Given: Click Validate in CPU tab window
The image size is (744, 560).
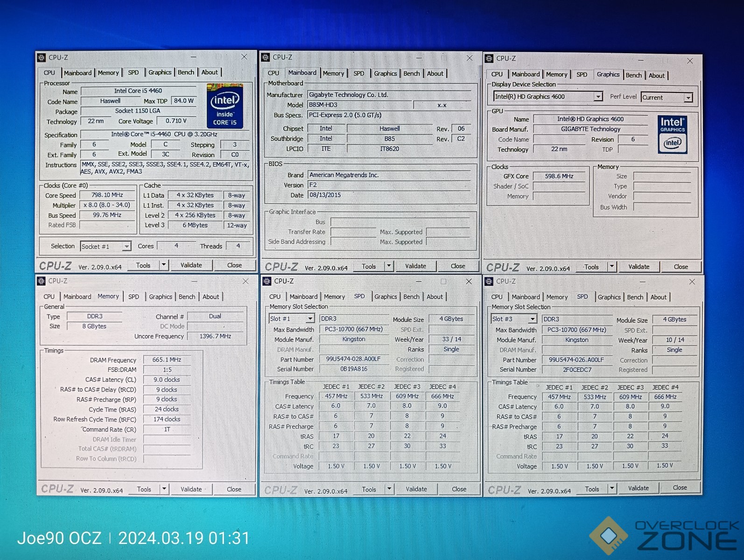Looking at the screenshot, I should coord(191,265).
